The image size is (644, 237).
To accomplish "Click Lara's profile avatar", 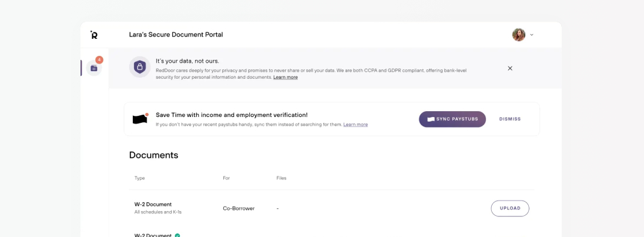I will (x=518, y=35).
